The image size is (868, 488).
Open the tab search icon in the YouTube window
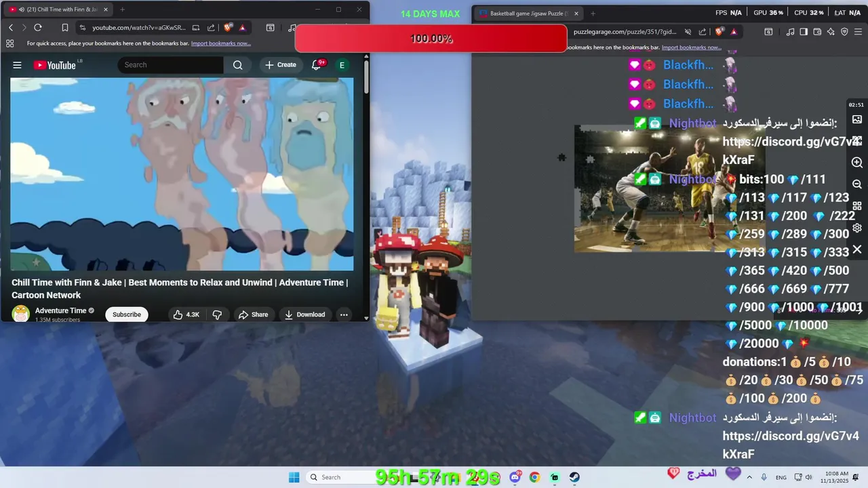tap(270, 28)
